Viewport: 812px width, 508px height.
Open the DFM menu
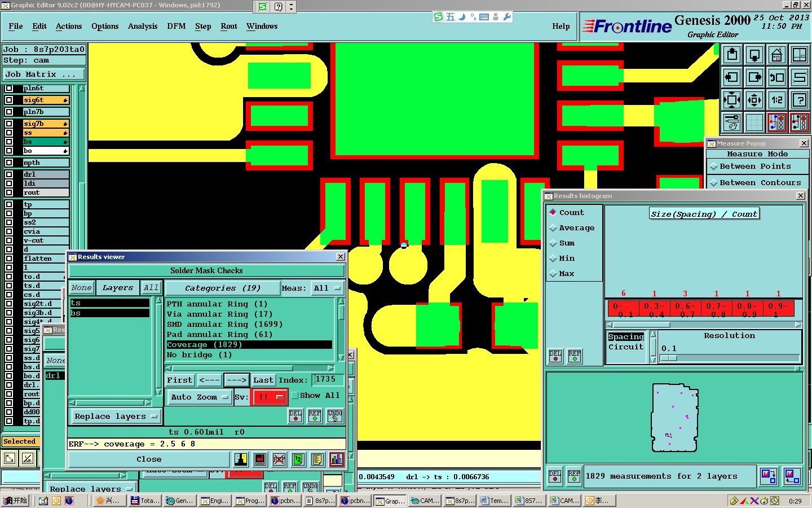point(176,26)
